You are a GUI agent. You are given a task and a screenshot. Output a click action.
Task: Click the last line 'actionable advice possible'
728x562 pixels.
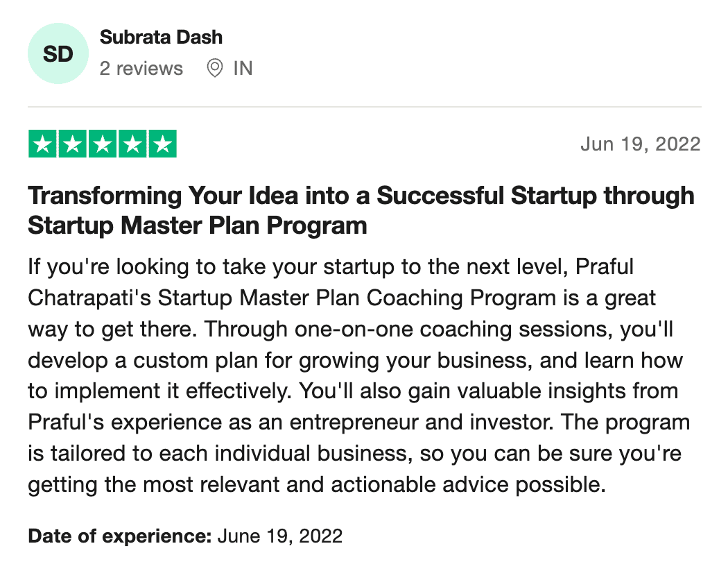pos(469,484)
